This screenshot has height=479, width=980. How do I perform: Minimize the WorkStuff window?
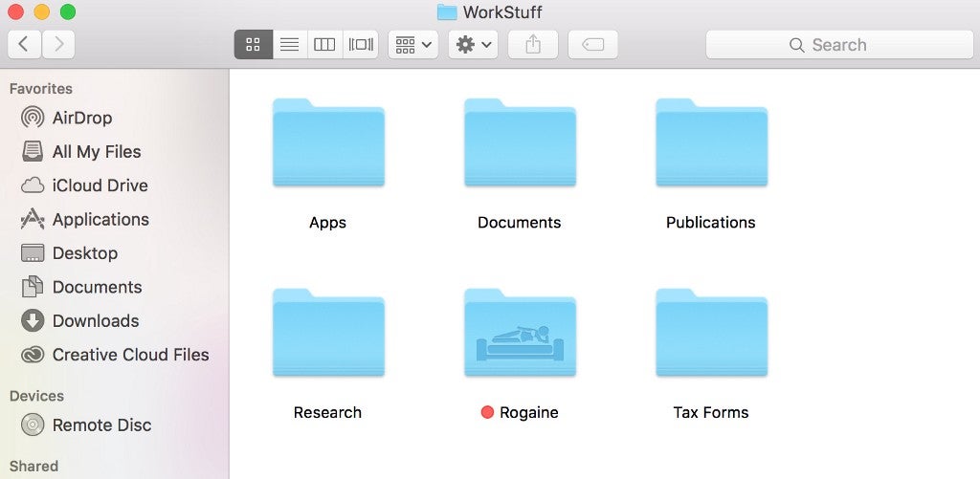click(x=42, y=11)
